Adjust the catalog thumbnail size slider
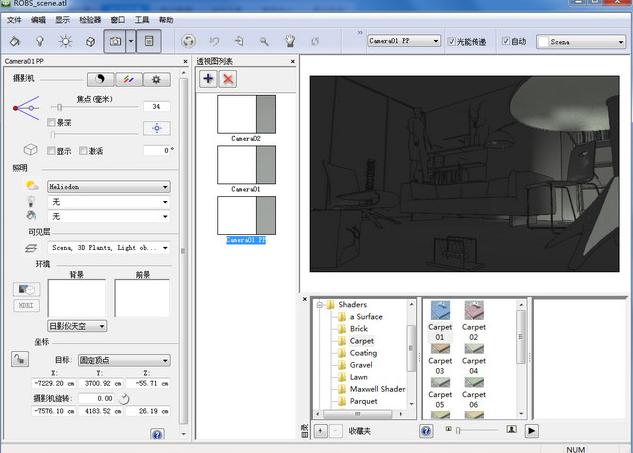 (458, 431)
